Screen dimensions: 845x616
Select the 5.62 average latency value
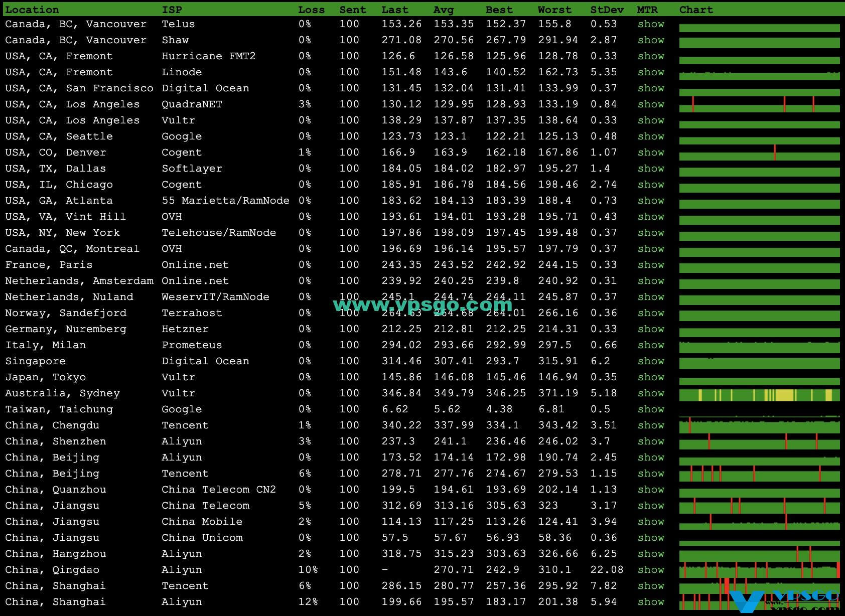tap(447, 409)
